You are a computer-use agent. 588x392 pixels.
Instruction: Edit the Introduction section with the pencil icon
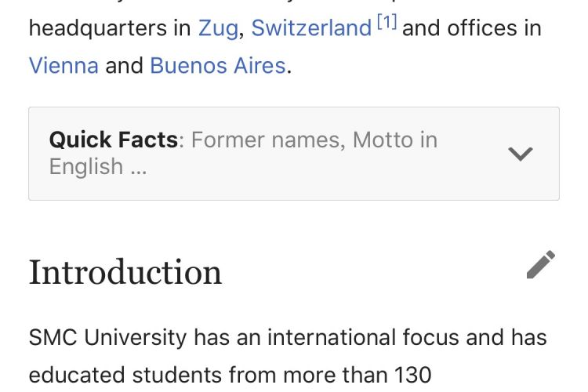(x=541, y=264)
